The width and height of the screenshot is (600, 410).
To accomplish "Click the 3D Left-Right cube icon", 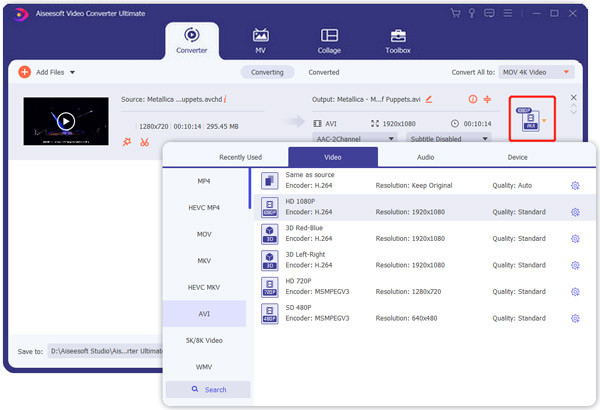I will tap(270, 260).
